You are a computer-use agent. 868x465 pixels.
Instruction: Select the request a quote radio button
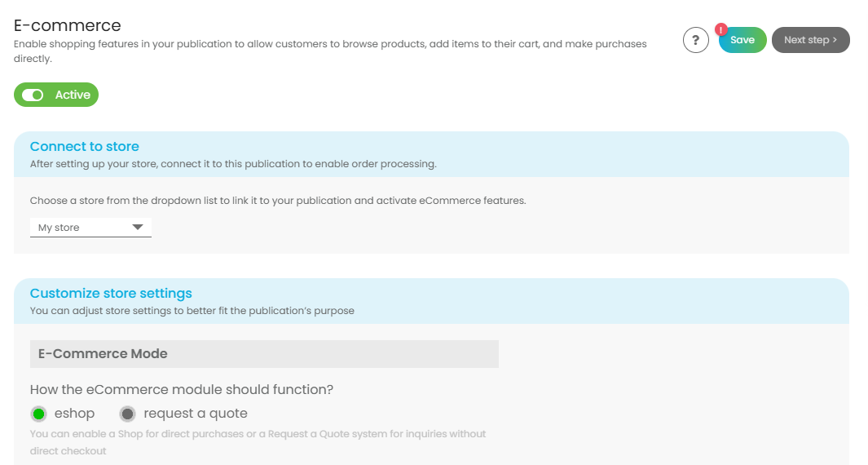pyautogui.click(x=127, y=414)
